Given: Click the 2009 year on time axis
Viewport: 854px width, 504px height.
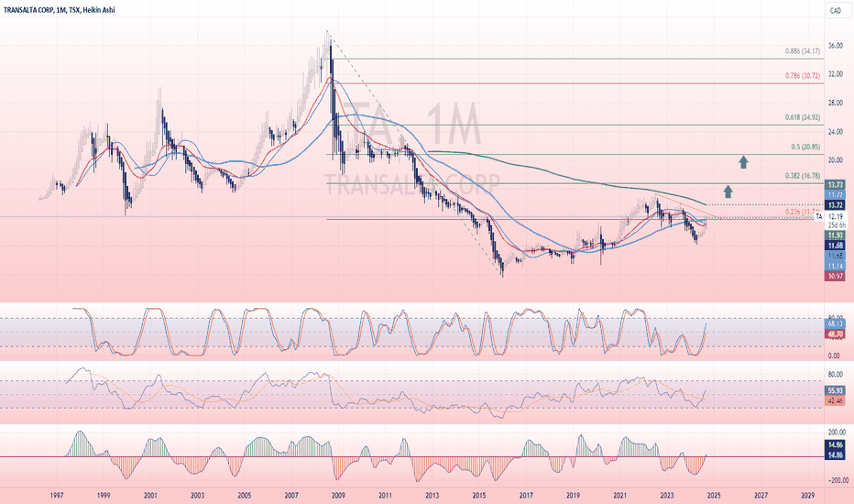Looking at the screenshot, I should tap(338, 495).
